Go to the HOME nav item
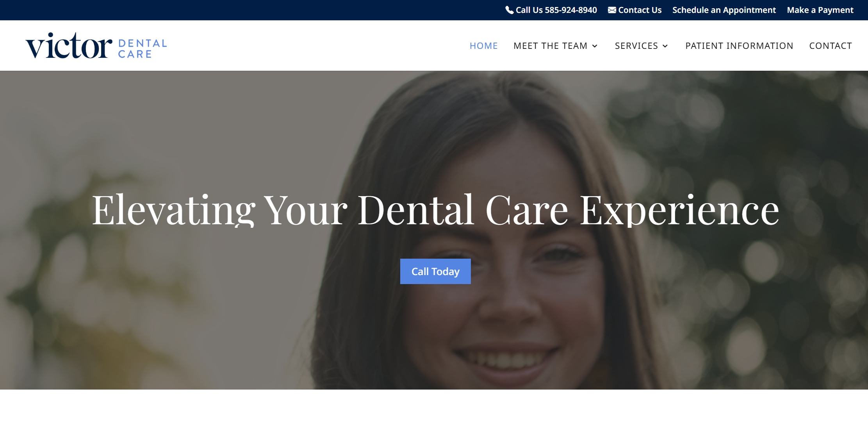 pos(483,46)
